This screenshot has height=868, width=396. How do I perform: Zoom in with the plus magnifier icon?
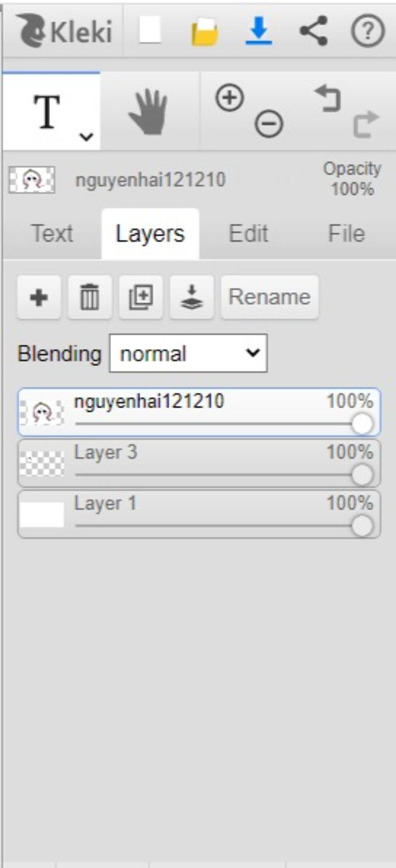pyautogui.click(x=230, y=97)
